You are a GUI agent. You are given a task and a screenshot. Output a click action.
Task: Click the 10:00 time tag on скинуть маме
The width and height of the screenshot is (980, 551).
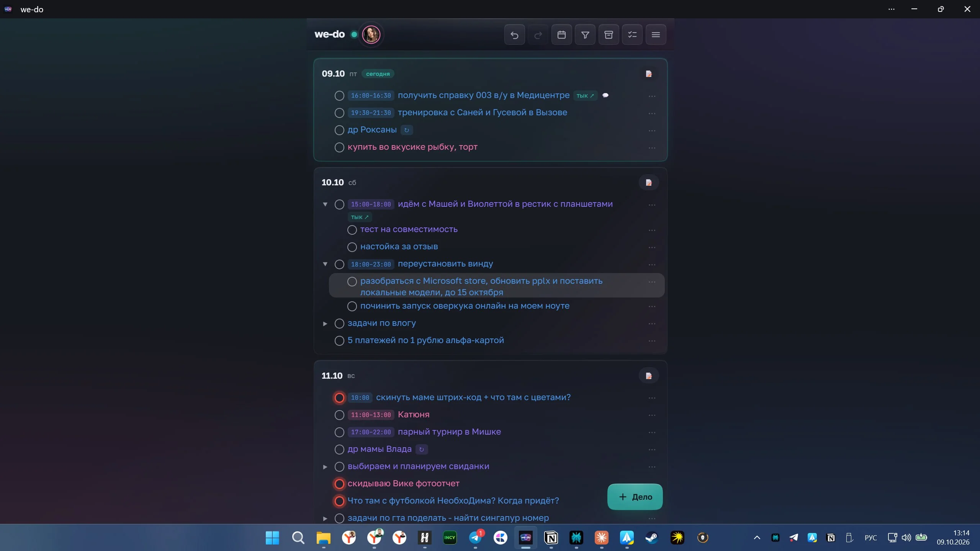point(360,398)
